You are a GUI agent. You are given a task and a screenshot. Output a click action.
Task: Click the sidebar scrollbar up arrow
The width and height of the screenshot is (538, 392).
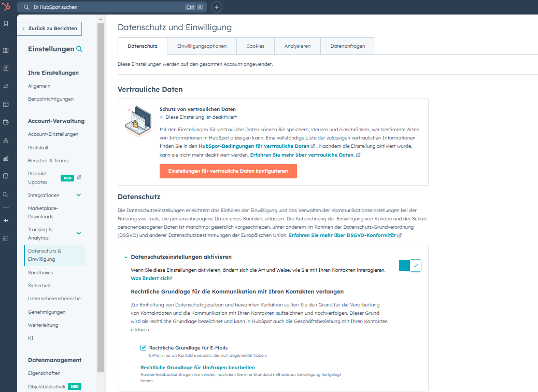[101, 19]
